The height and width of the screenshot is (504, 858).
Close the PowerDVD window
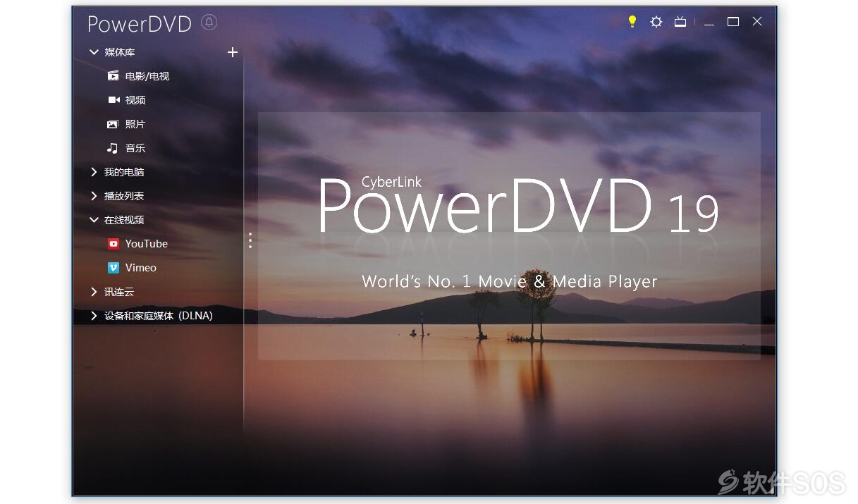[x=757, y=22]
